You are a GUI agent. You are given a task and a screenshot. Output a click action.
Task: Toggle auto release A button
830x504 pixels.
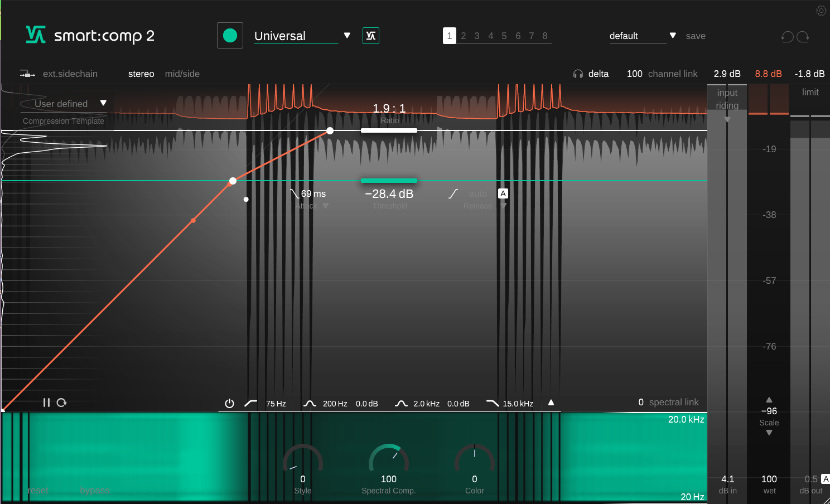[x=503, y=193]
